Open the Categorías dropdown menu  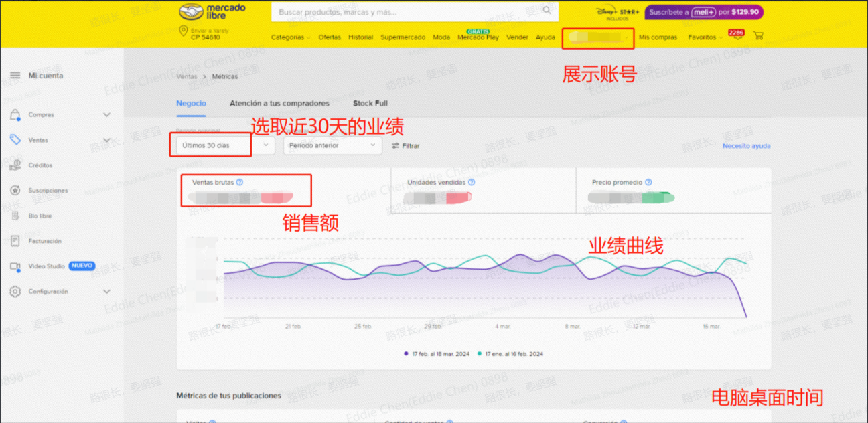[290, 37]
